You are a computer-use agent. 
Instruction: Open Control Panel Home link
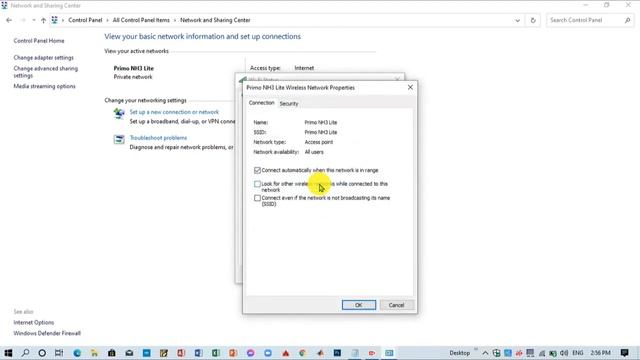[x=39, y=41]
